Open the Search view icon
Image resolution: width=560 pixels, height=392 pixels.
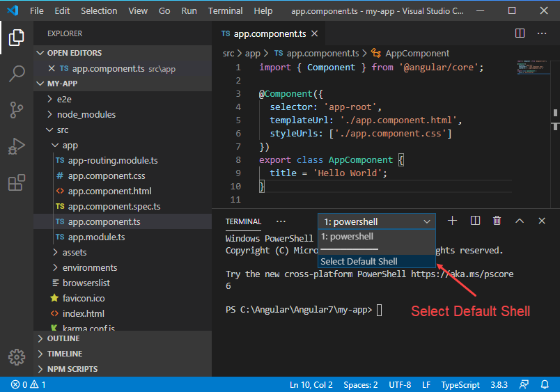(17, 74)
